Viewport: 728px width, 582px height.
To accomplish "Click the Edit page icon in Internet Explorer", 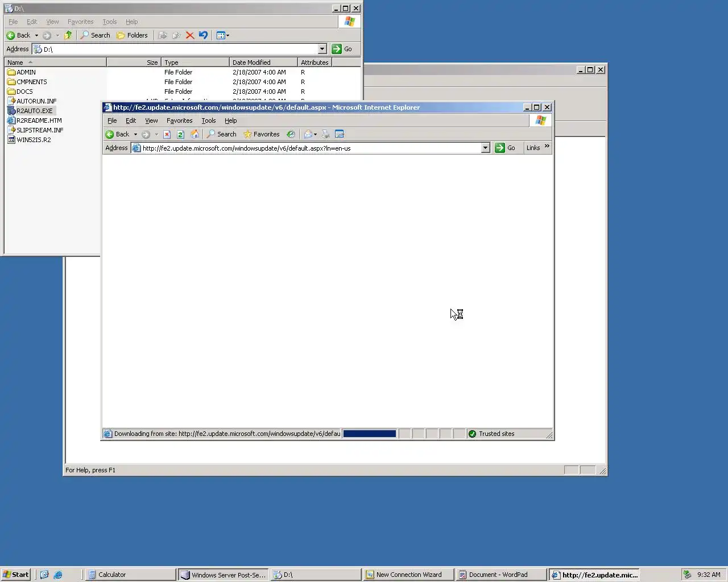I will tap(340, 134).
